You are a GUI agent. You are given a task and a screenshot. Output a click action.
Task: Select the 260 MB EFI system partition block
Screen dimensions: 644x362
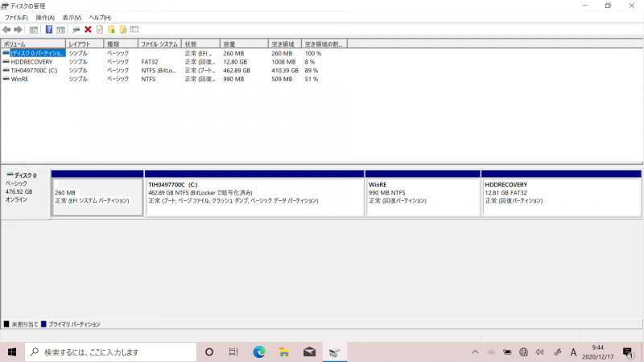pyautogui.click(x=97, y=193)
